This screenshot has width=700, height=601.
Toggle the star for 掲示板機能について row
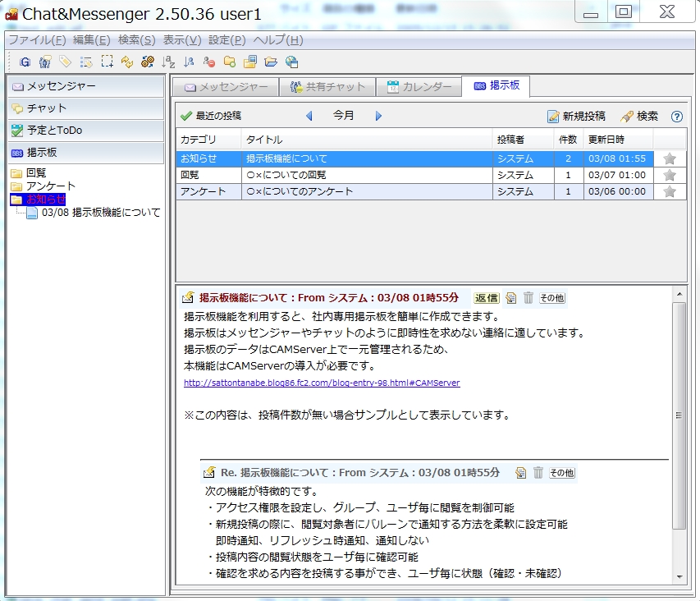tap(669, 159)
